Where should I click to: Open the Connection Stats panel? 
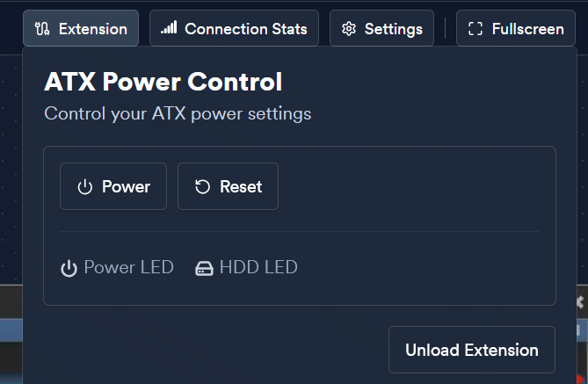[x=234, y=28]
